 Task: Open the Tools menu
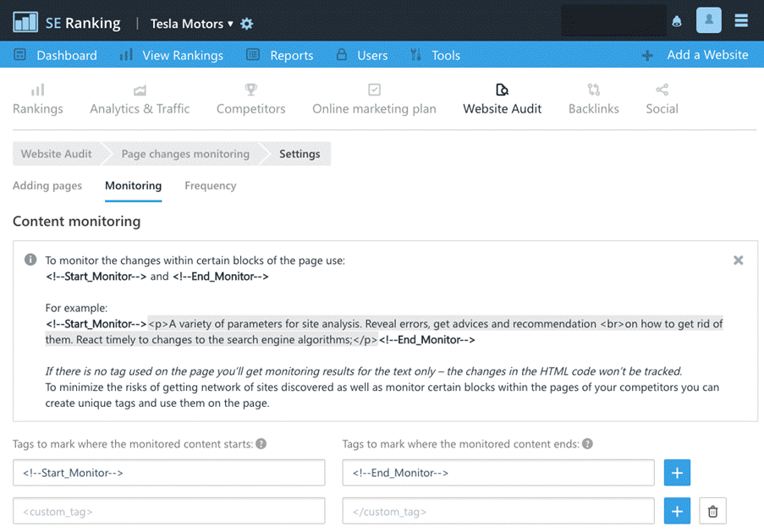(435, 55)
